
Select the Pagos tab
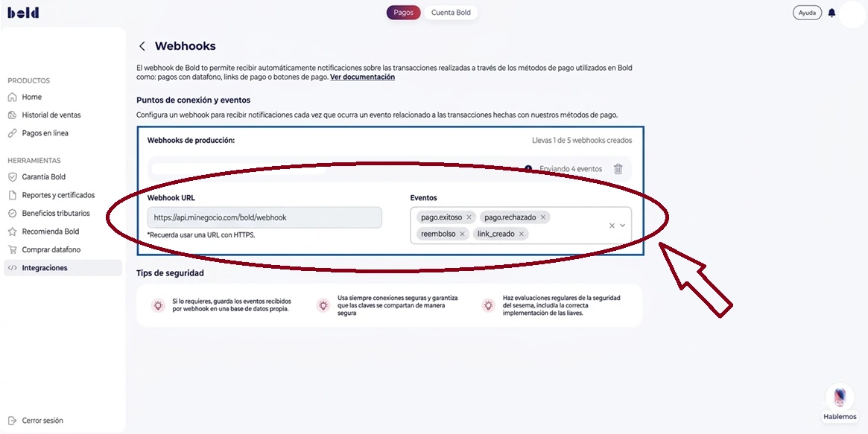click(x=403, y=12)
